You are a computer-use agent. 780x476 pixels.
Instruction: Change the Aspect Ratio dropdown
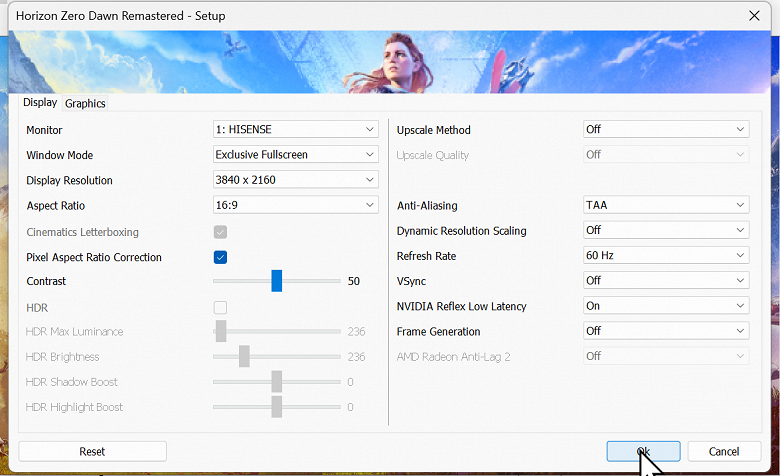[295, 206]
